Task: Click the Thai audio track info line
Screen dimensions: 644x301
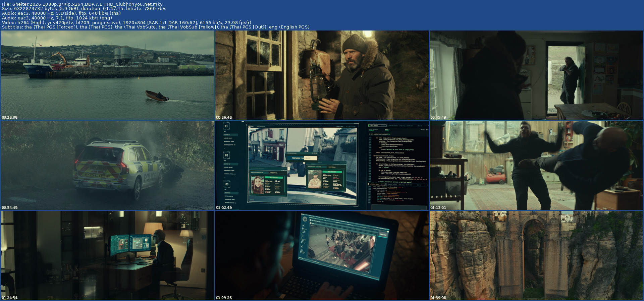Action: point(61,13)
